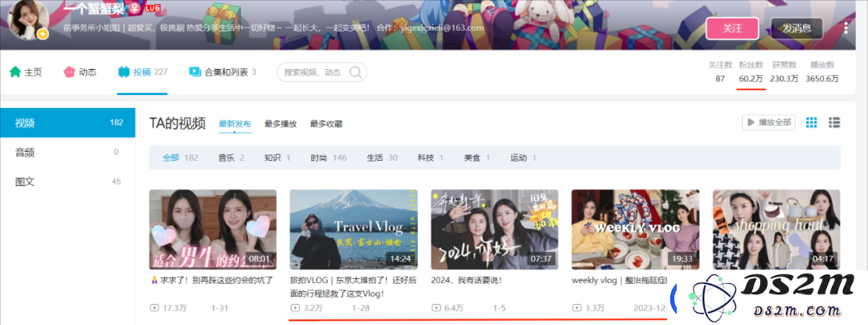The image size is (868, 325).
Task: Filter by 生活 30 category
Action: point(382,158)
